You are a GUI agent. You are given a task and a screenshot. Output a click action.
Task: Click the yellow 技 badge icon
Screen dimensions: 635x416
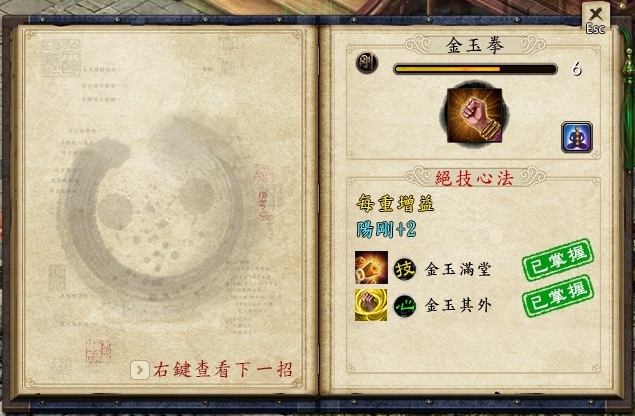405,269
